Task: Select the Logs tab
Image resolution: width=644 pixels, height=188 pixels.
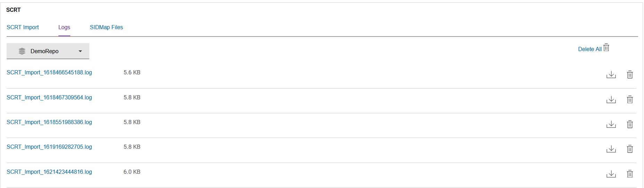Action: (x=64, y=27)
